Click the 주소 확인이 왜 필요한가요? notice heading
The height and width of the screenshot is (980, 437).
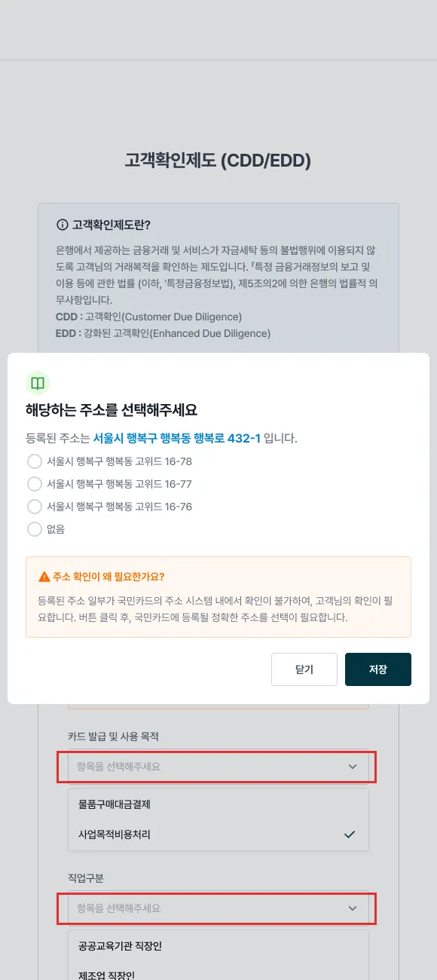pos(108,577)
